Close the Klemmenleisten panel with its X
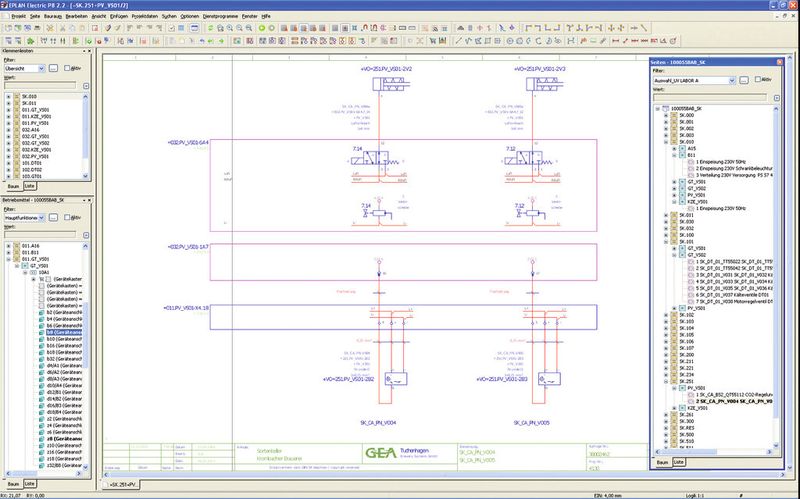 (91, 51)
